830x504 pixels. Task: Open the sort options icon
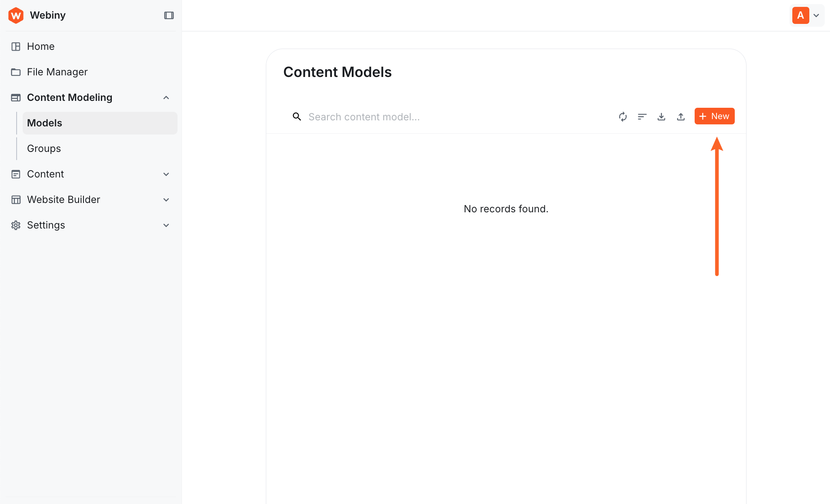[642, 117]
